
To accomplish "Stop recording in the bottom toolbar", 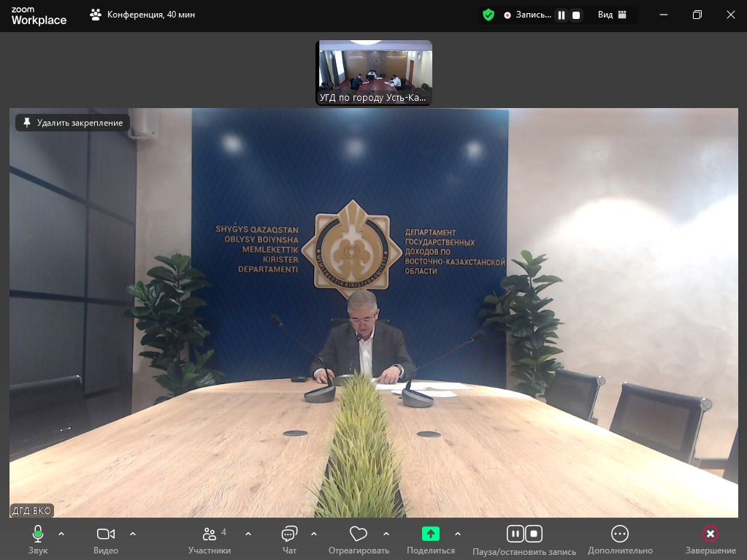I will [x=534, y=534].
